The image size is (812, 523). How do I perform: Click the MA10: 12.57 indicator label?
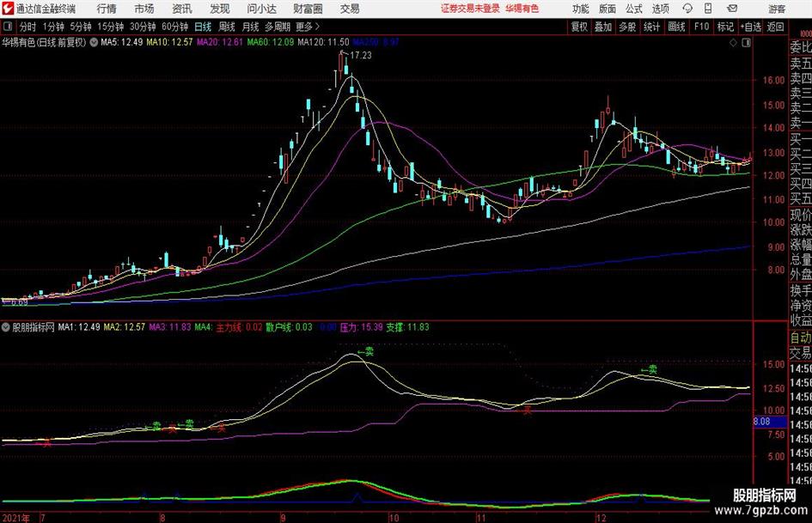(x=170, y=42)
